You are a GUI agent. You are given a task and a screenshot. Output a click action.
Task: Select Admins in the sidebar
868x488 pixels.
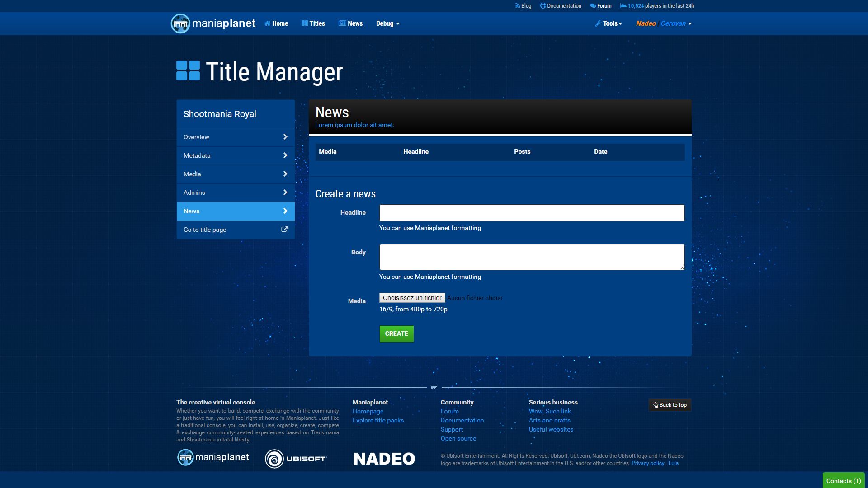pos(236,192)
